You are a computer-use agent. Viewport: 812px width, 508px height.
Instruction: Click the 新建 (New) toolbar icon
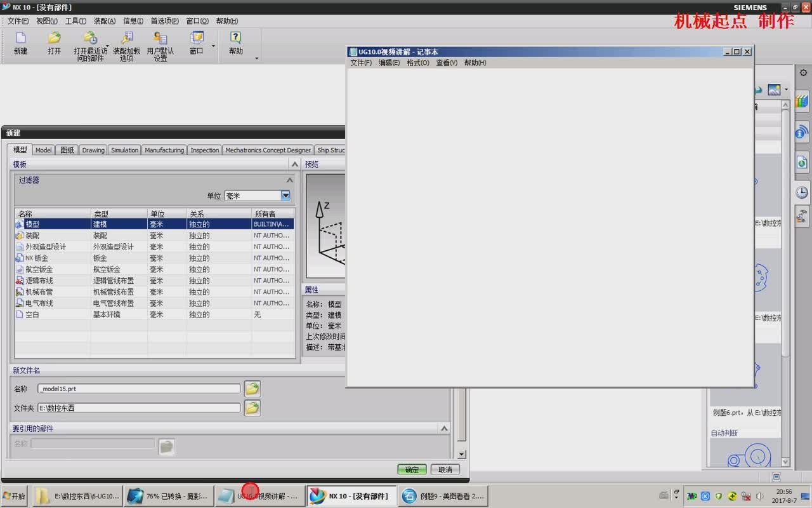click(x=20, y=38)
